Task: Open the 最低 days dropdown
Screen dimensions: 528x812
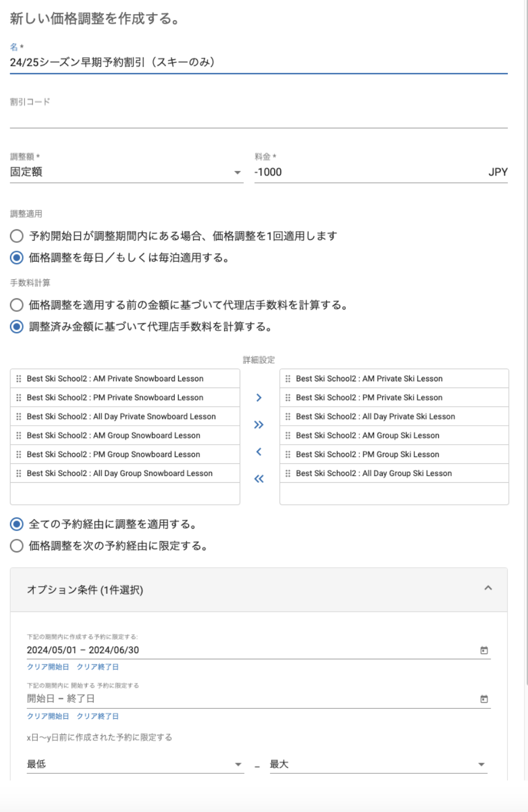Action: 136,764
